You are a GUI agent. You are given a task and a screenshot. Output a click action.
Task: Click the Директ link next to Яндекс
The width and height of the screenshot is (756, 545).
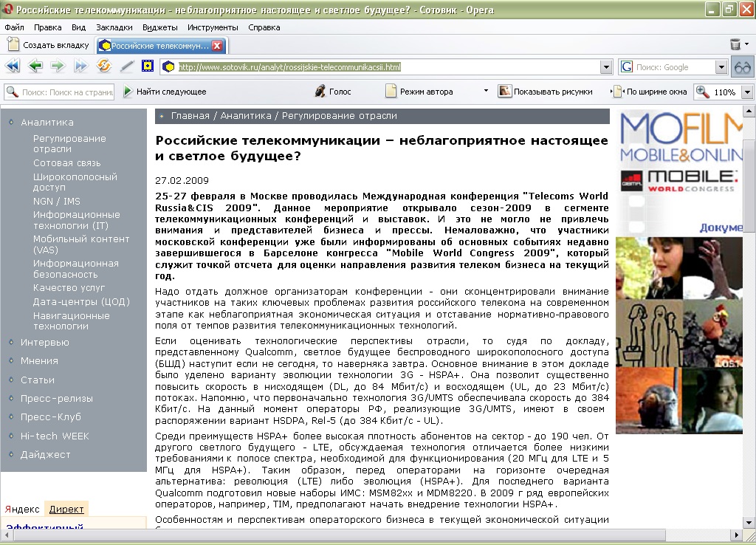(x=66, y=509)
